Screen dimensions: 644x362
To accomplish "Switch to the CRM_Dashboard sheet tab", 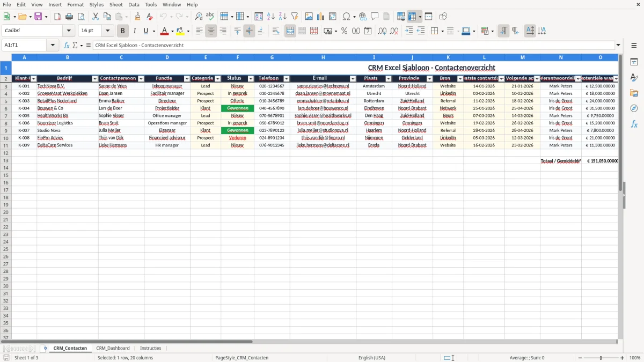I will coord(113,348).
